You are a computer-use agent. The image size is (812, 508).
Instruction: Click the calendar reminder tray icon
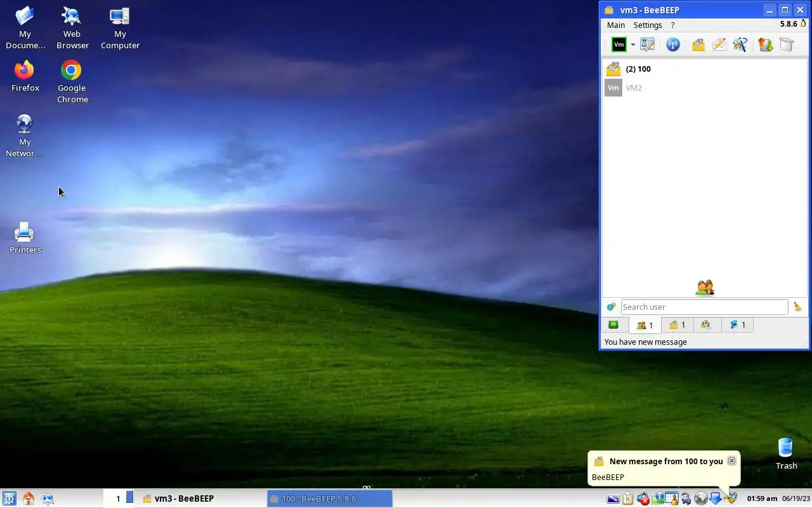(672, 498)
